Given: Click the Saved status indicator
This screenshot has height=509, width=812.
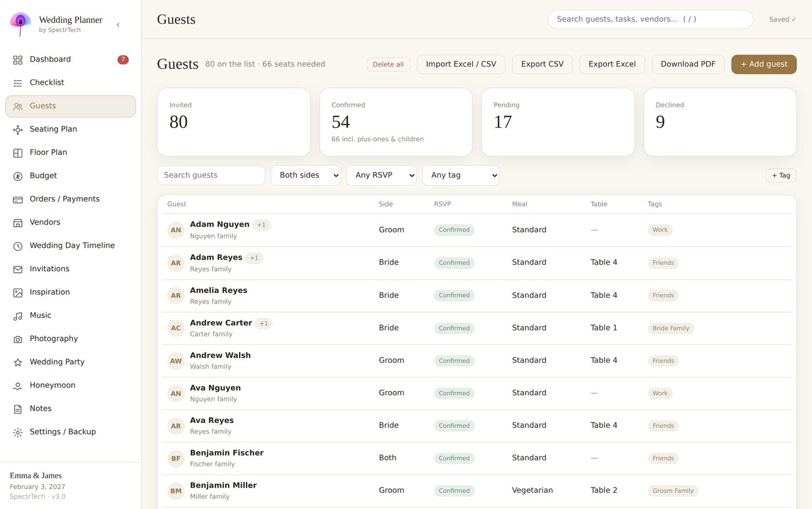Looking at the screenshot, I should (782, 19).
